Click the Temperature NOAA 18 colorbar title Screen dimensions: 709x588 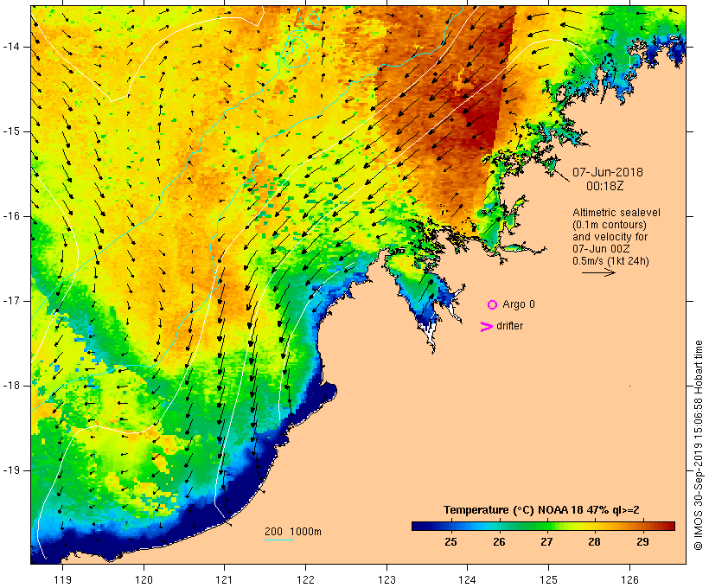click(x=541, y=510)
